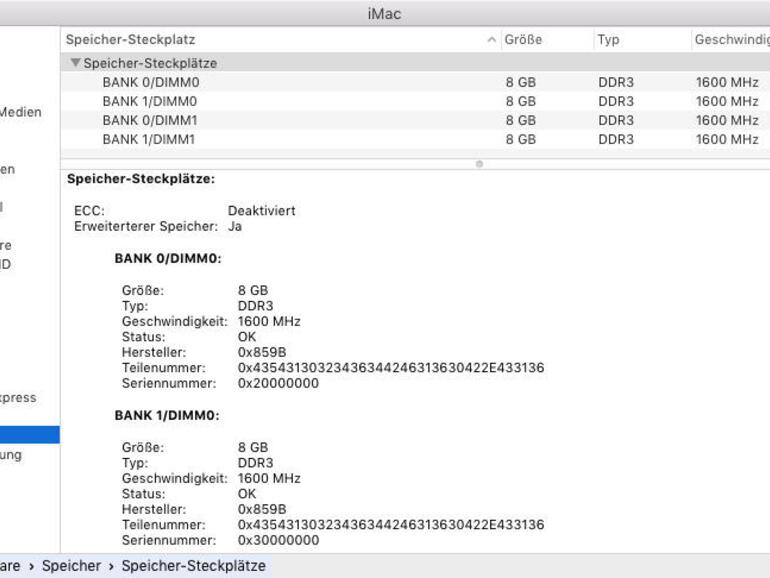770x578 pixels.
Task: Click the sort arrow in Speicher-Steckplatz header
Action: 491,40
